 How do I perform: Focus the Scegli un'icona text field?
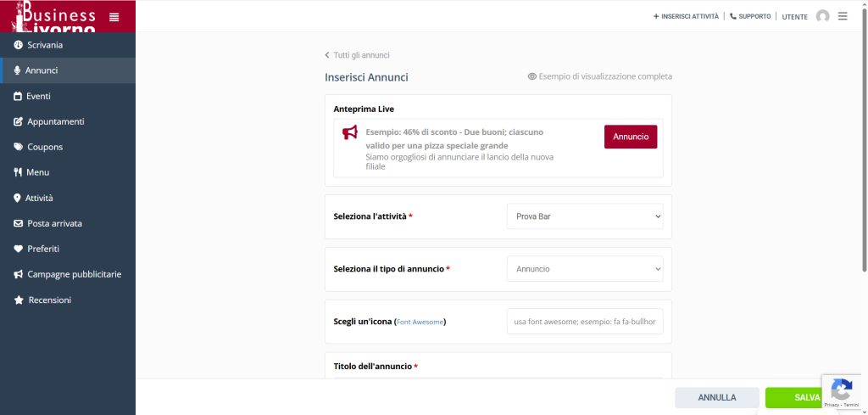[x=585, y=322]
